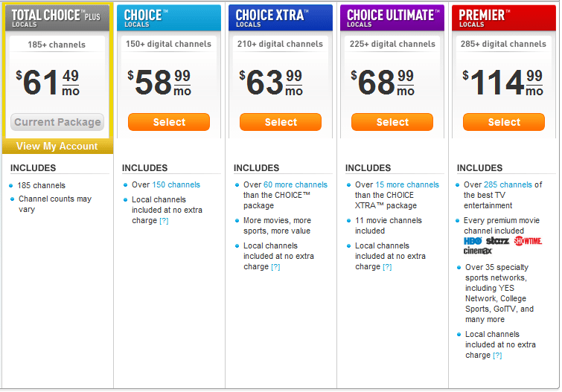562x392 pixels.
Task: Open the [?] help link under Choice Xtra
Action: point(275,267)
